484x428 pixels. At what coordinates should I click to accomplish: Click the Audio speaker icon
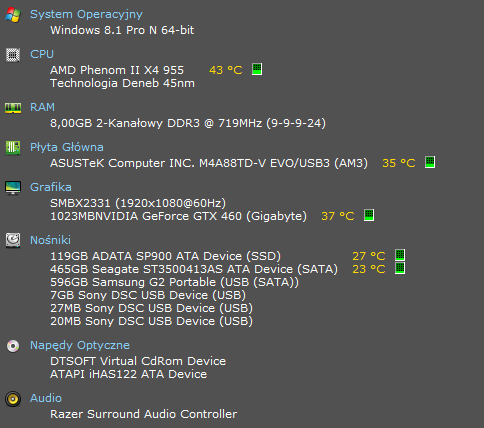[x=13, y=399]
